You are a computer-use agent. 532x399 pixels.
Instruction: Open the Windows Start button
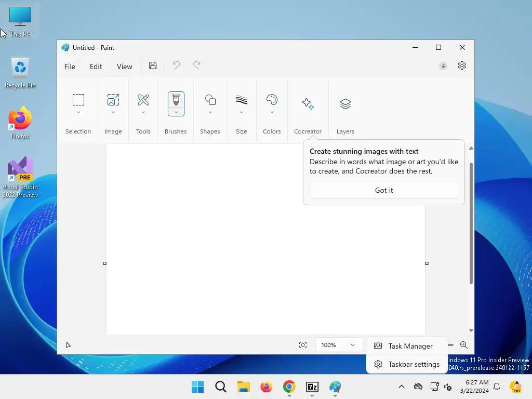pos(197,387)
